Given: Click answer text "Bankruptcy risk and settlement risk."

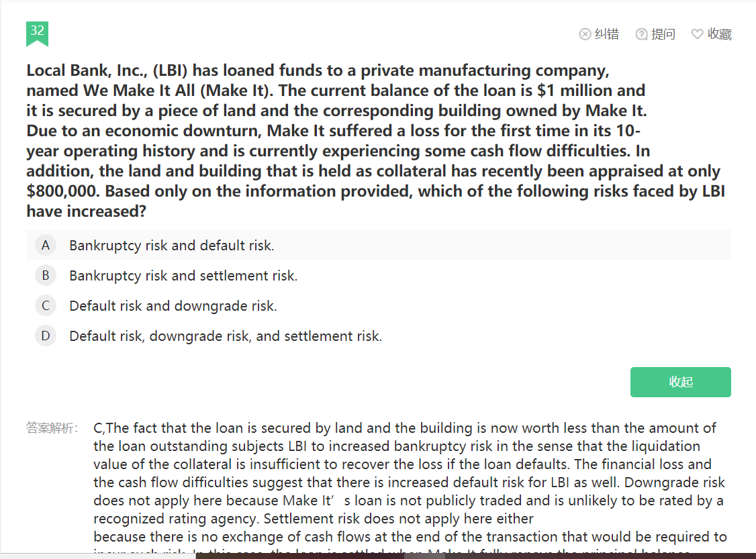Looking at the screenshot, I should (x=183, y=276).
